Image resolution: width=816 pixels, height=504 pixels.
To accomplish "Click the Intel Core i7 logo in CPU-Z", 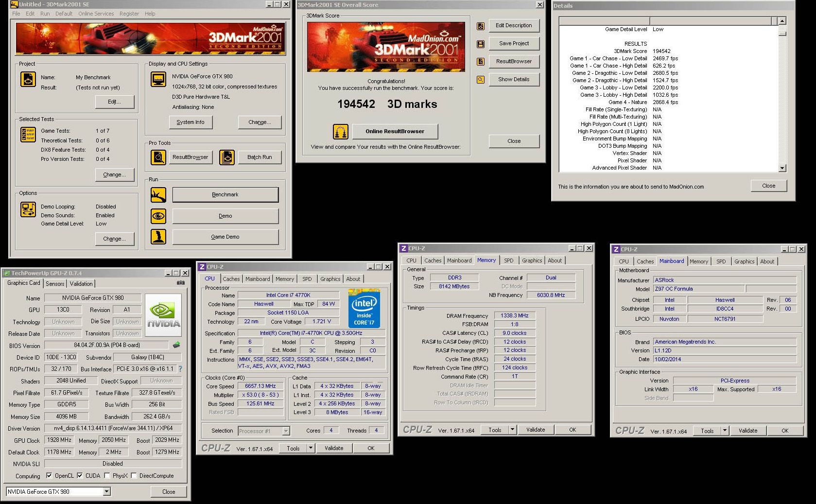I will 364,308.
